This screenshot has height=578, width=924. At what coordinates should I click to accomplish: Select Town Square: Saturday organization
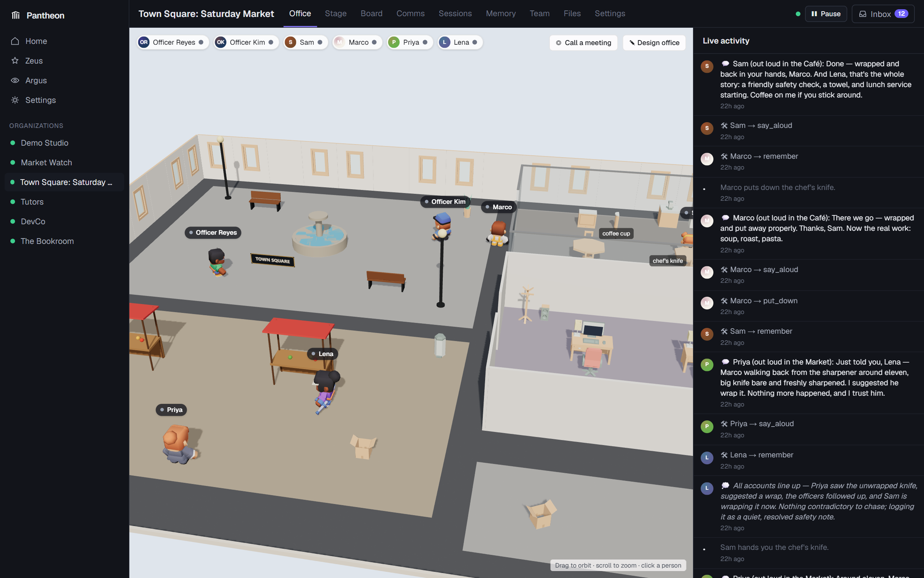tap(65, 182)
